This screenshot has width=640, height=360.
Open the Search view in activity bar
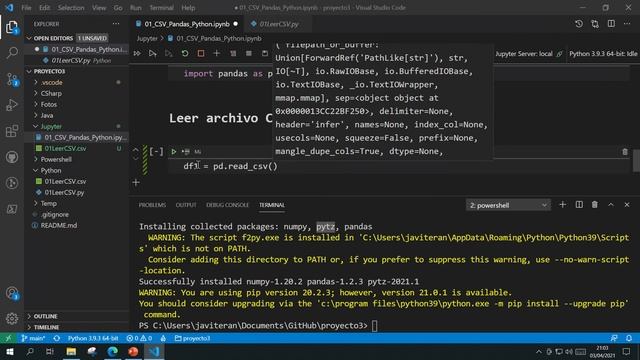pyautogui.click(x=12, y=53)
